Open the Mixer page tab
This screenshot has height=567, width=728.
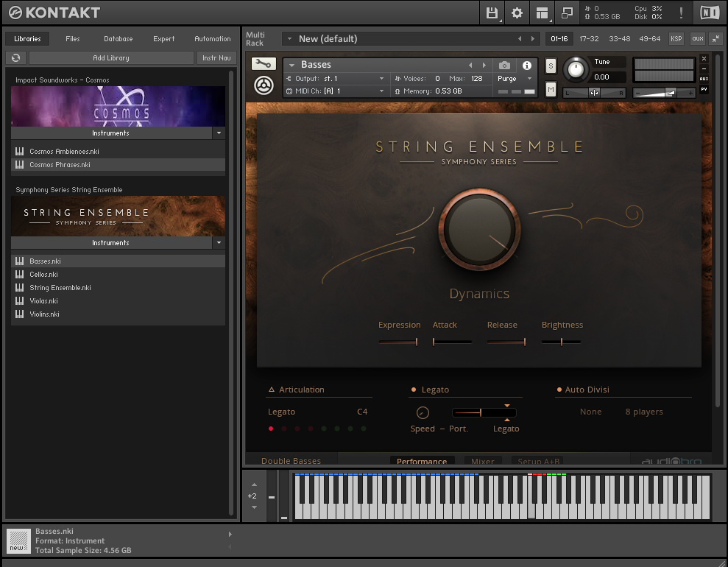tap(482, 461)
